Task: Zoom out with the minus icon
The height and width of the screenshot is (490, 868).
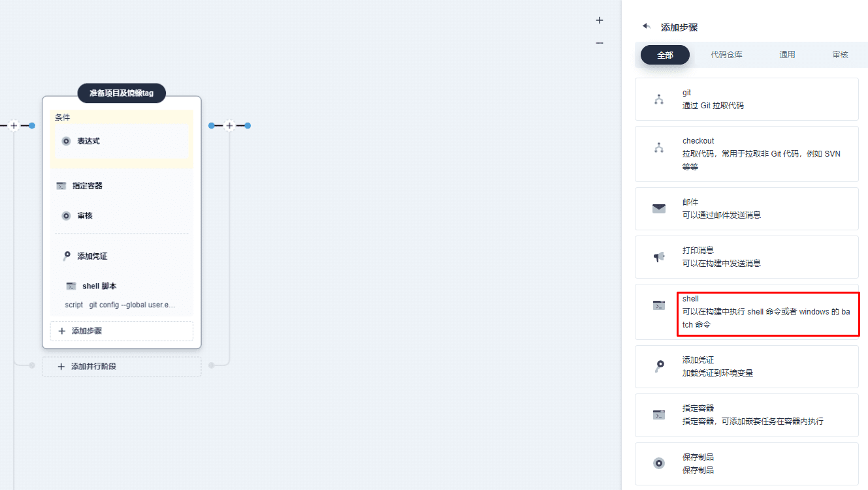Action: click(x=600, y=43)
